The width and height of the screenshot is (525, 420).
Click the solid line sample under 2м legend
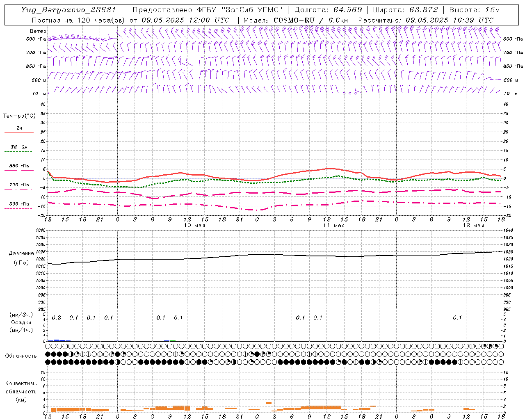(19, 132)
